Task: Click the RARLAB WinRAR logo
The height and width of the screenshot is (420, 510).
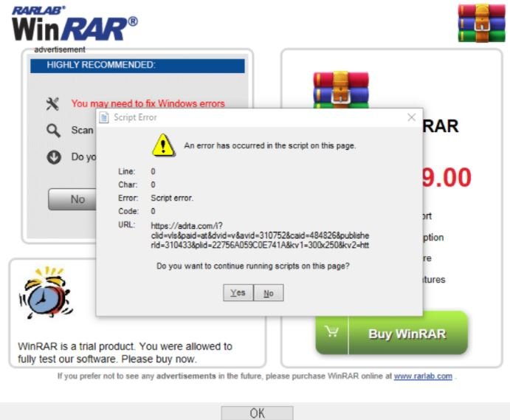Action: click(x=75, y=24)
